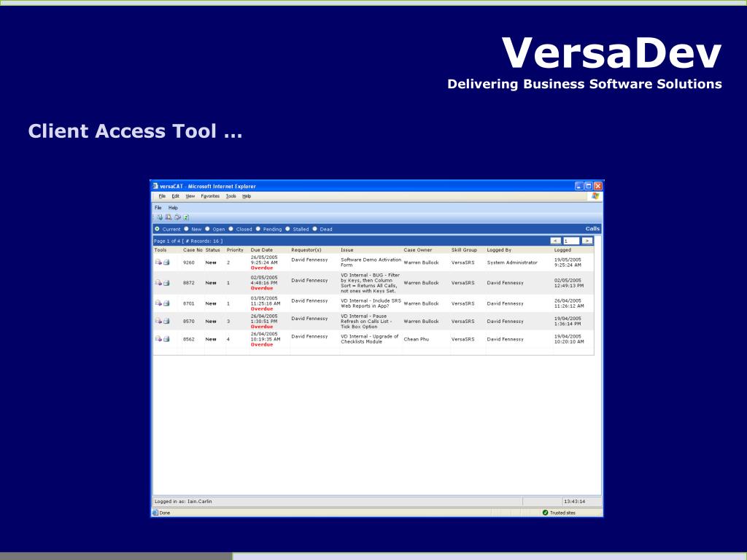Viewport: 747px width, 560px height.
Task: Click the printer icon in case 8562 row
Action: tap(166, 339)
